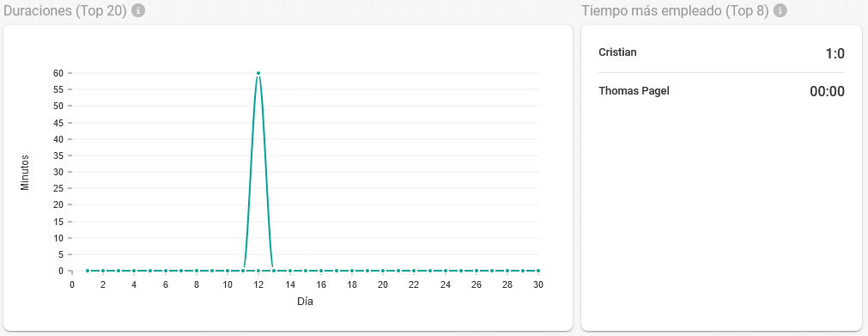
Task: Click the 0 tick label on the Día axis
Action: (72, 284)
